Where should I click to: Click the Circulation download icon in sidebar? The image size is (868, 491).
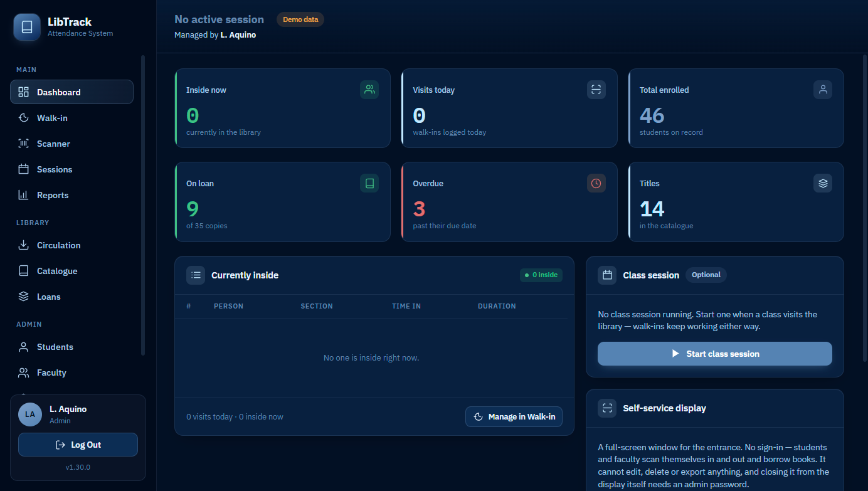24,245
